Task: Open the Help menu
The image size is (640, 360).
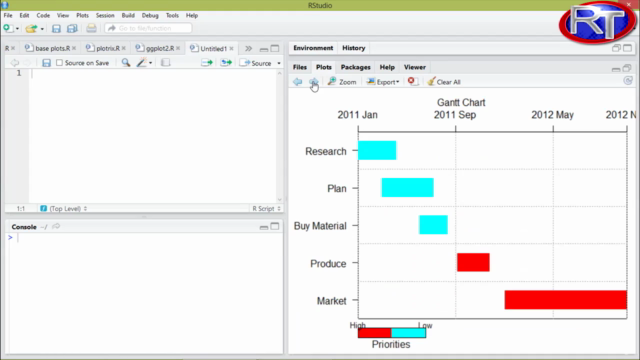Action: (x=191, y=15)
